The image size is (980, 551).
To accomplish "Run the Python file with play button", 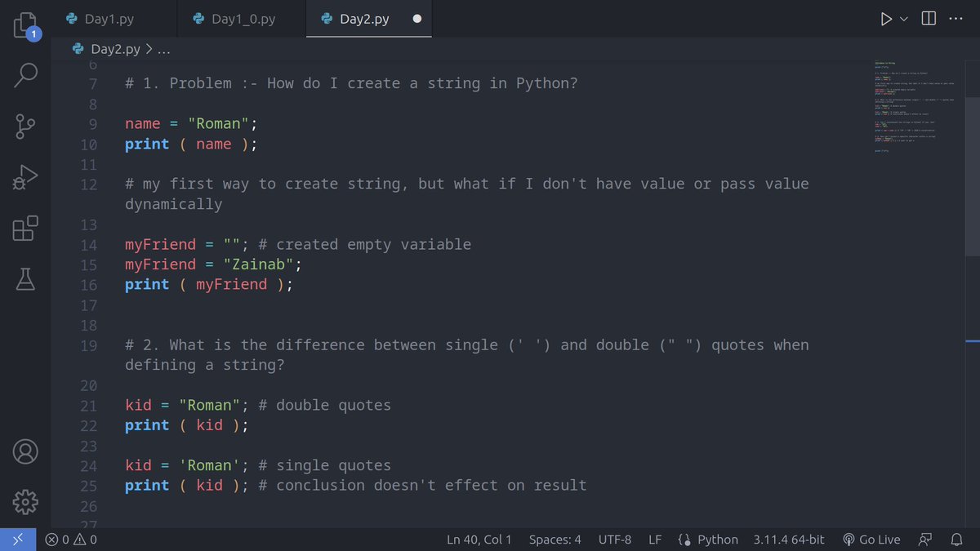I will click(886, 19).
